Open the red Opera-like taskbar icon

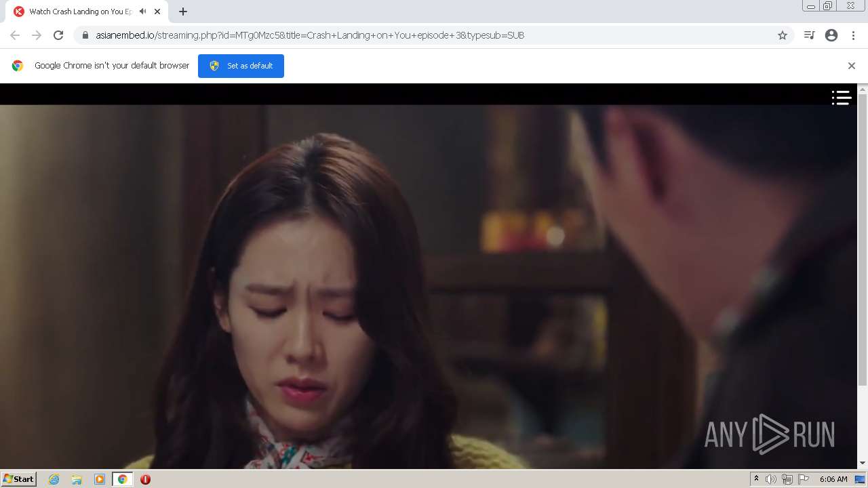click(x=145, y=479)
